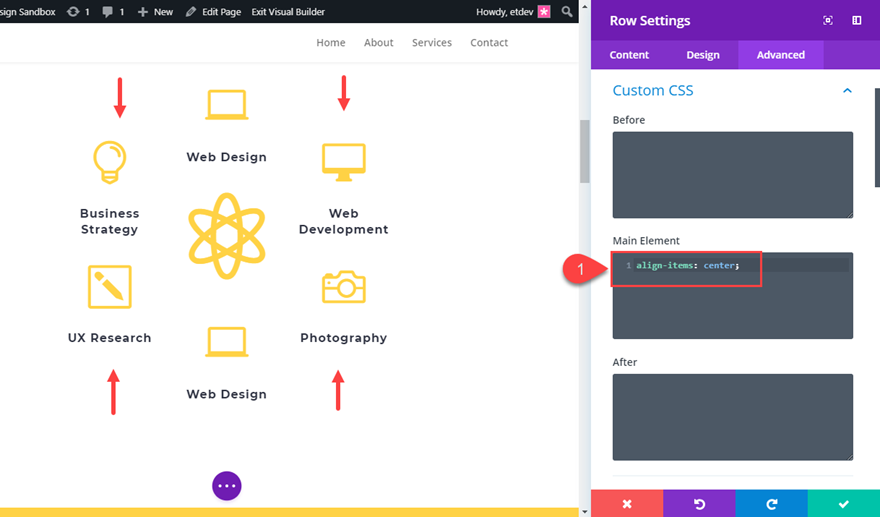Click Edit Page in admin bar
The image size is (880, 517).
[x=214, y=12]
